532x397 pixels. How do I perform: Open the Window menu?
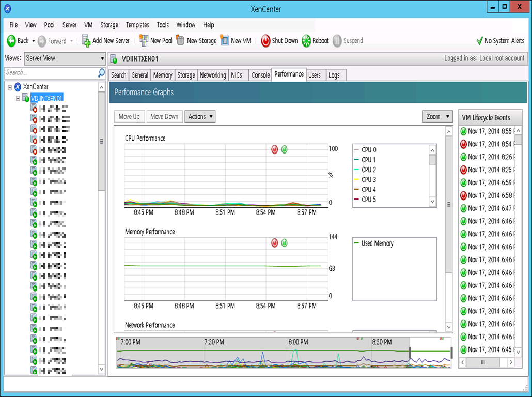[185, 25]
